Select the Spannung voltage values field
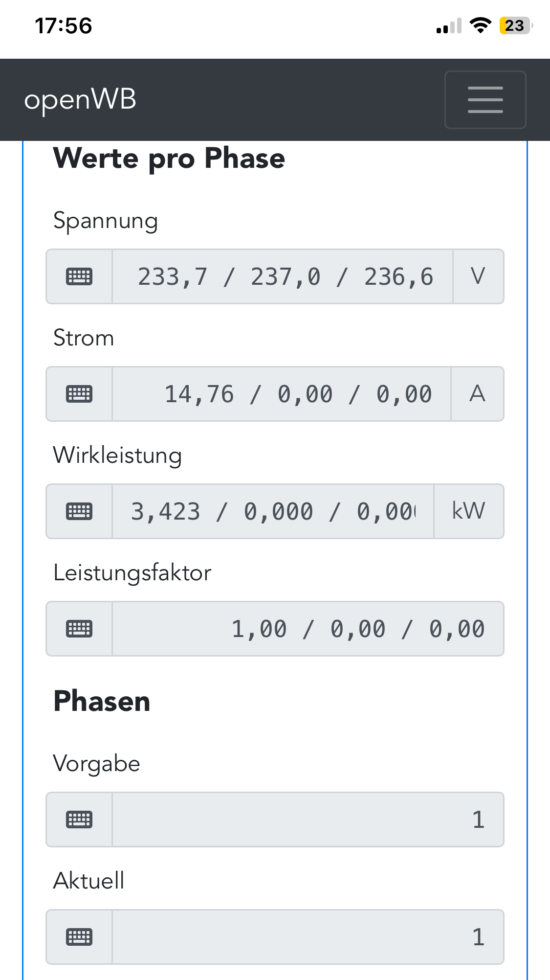Viewport: 550px width, 980px height. [x=283, y=276]
